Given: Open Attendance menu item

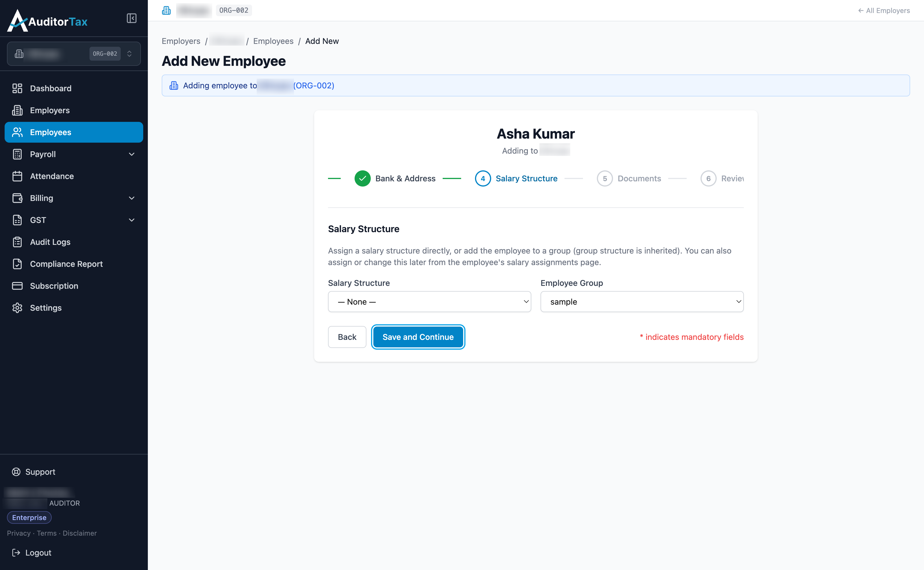Looking at the screenshot, I should pos(74,176).
